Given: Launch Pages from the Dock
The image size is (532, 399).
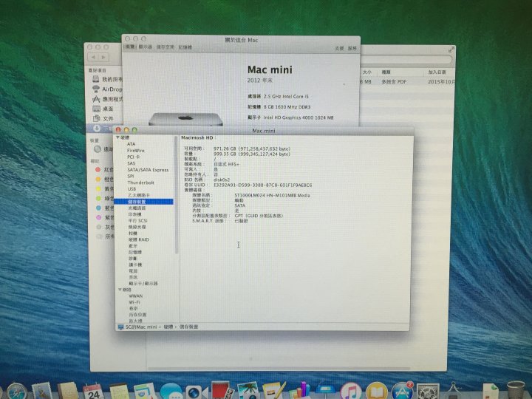Looking at the screenshot, I should click(x=273, y=391).
